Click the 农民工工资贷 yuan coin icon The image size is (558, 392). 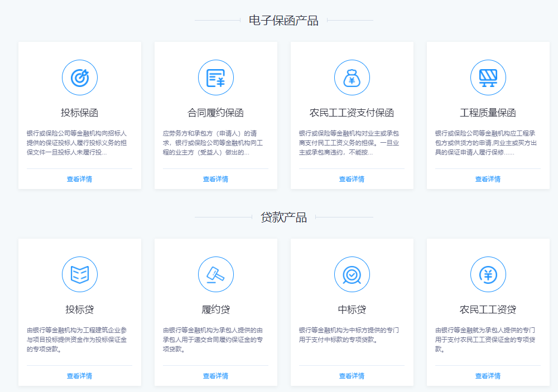[488, 274]
